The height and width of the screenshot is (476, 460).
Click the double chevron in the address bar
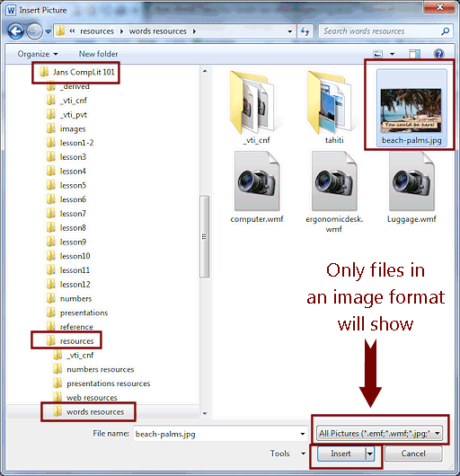point(72,31)
